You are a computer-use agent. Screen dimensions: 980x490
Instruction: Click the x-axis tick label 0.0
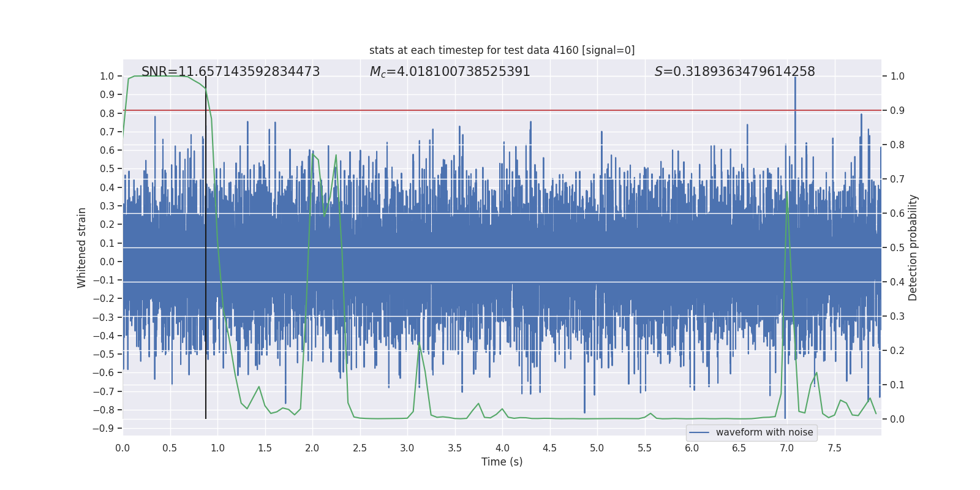(x=123, y=448)
